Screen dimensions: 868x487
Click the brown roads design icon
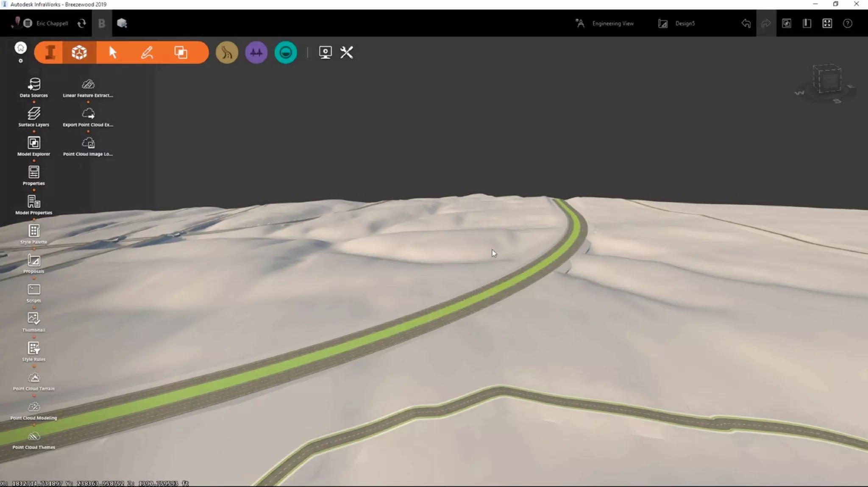click(x=227, y=53)
